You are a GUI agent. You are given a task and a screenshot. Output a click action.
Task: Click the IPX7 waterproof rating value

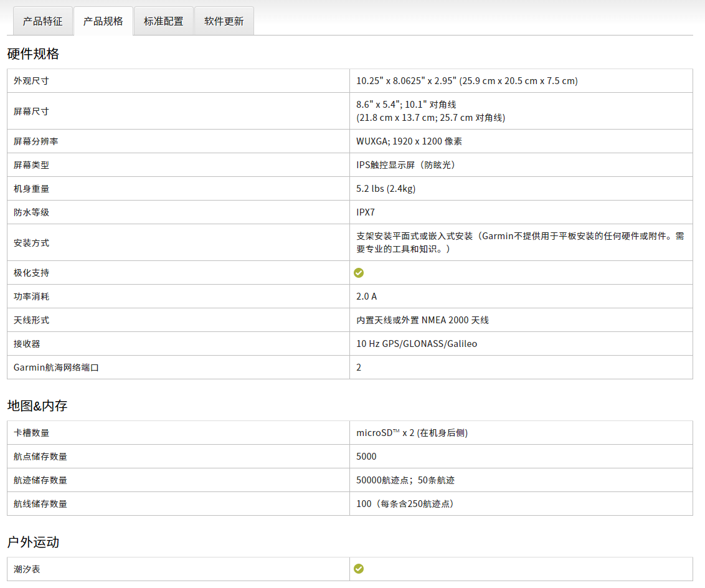366,212
